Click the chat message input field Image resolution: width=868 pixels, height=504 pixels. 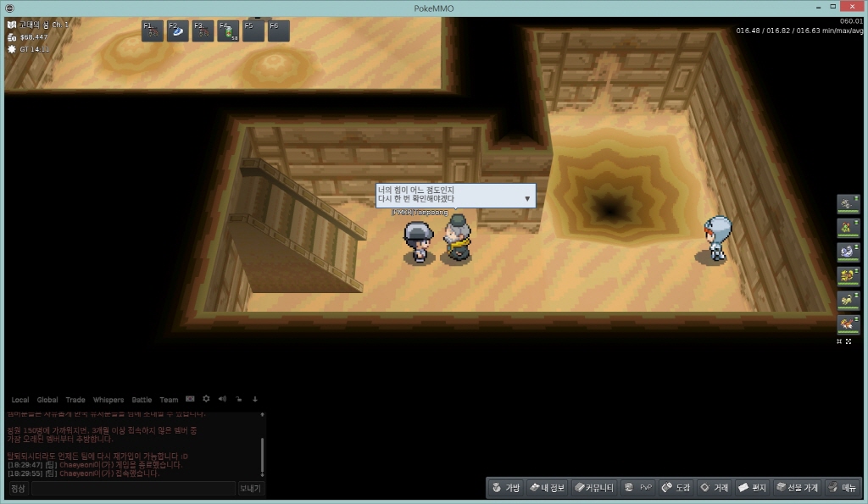(133, 489)
